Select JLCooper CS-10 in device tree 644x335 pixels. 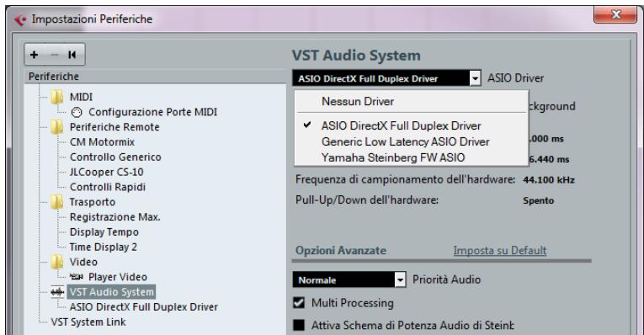106,172
